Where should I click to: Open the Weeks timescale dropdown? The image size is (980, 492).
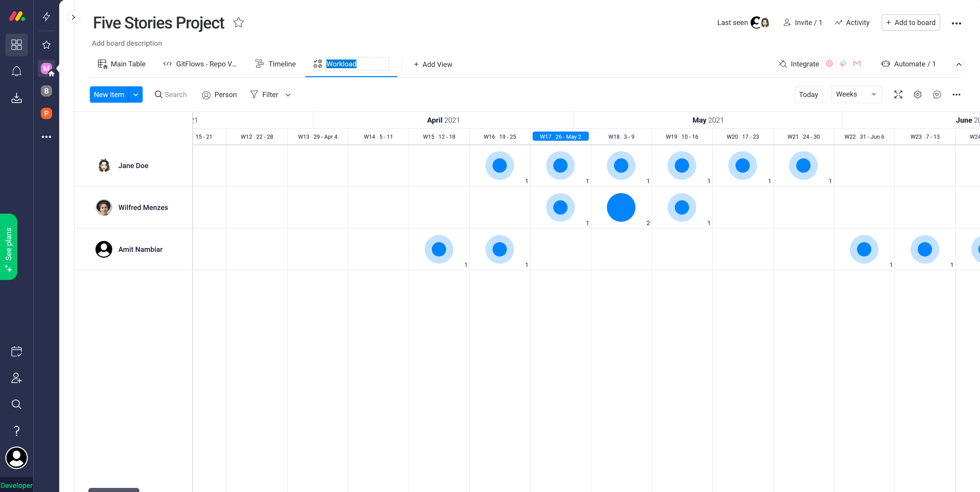[856, 95]
